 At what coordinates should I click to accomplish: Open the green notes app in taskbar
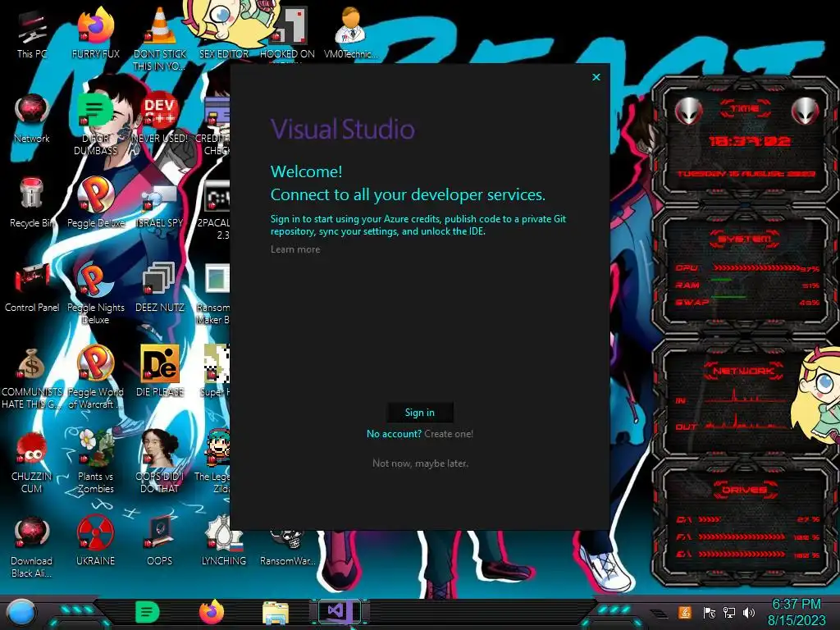tap(148, 612)
